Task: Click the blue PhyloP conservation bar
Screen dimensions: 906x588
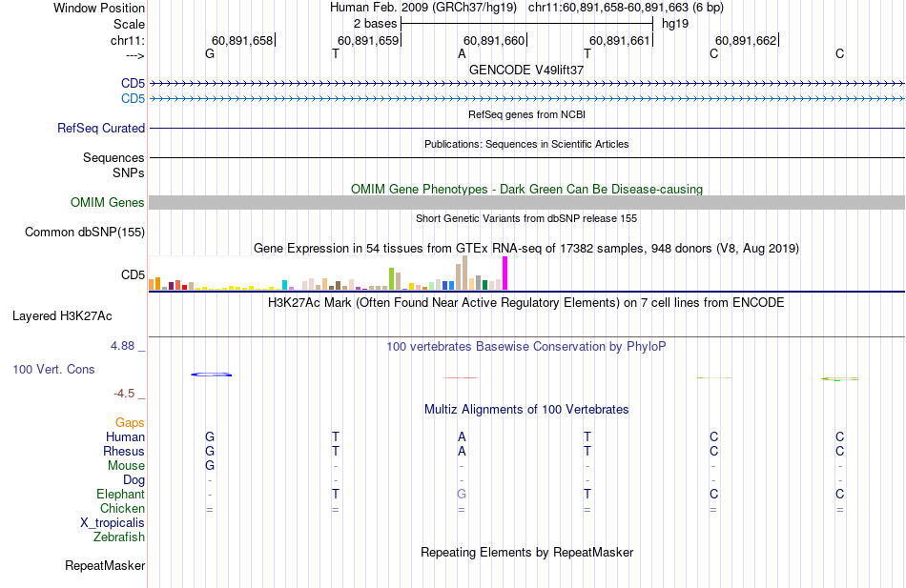Action: point(212,375)
